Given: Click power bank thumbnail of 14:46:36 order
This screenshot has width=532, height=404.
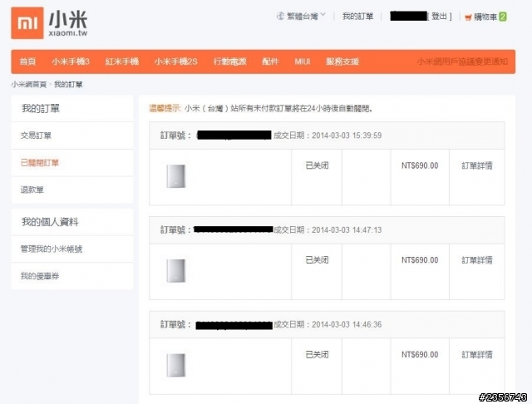Looking at the screenshot, I should [175, 365].
